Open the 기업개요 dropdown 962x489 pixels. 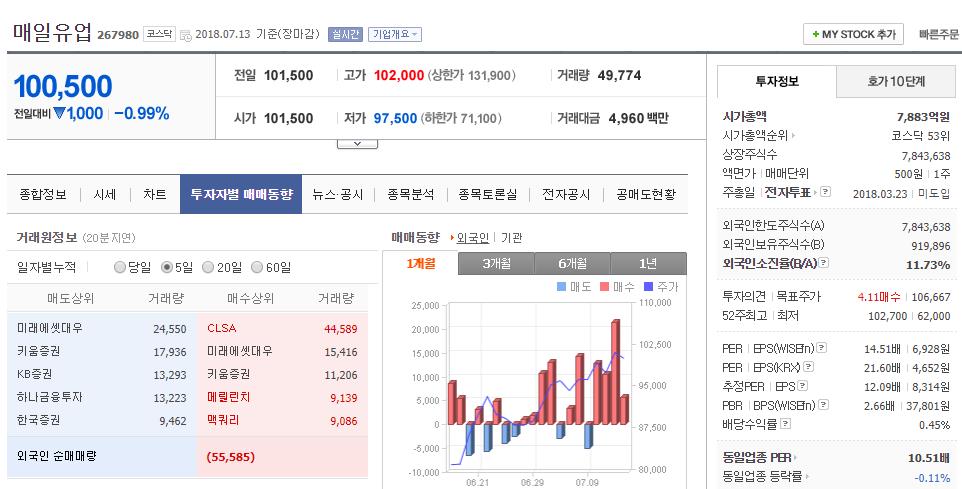(x=394, y=34)
